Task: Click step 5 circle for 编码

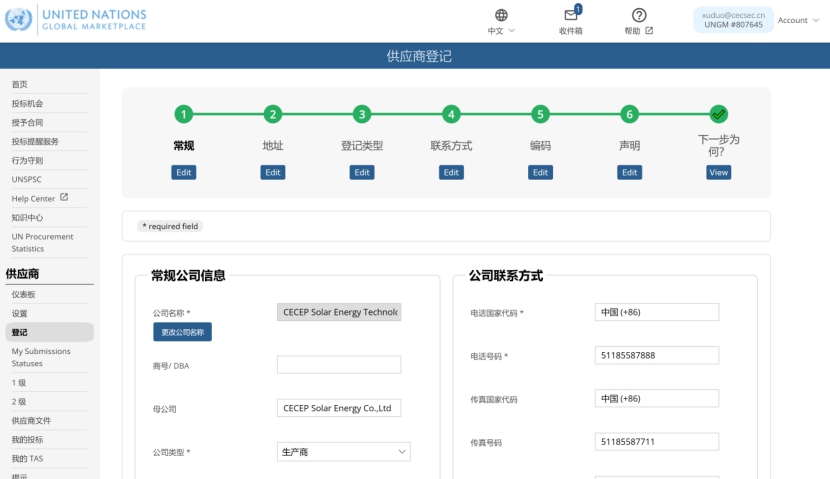Action: 540,114
